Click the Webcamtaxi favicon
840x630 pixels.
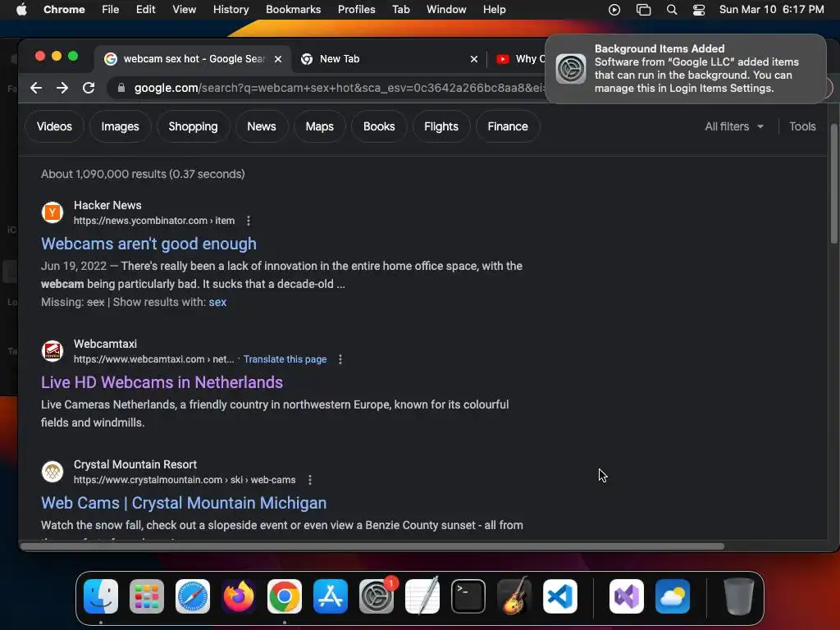pyautogui.click(x=52, y=351)
